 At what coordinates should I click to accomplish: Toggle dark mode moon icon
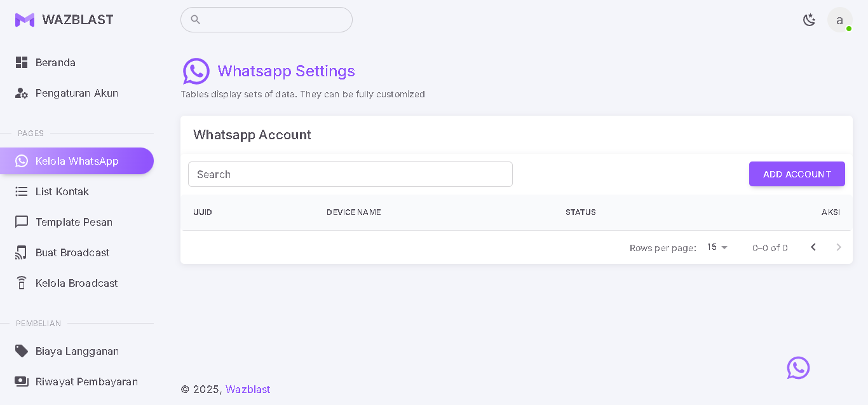809,20
